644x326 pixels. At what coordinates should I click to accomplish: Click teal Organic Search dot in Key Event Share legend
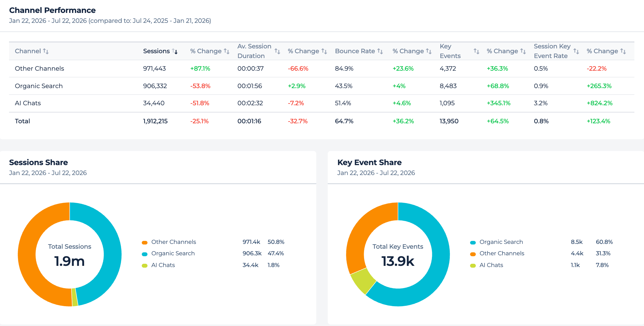pos(473,242)
